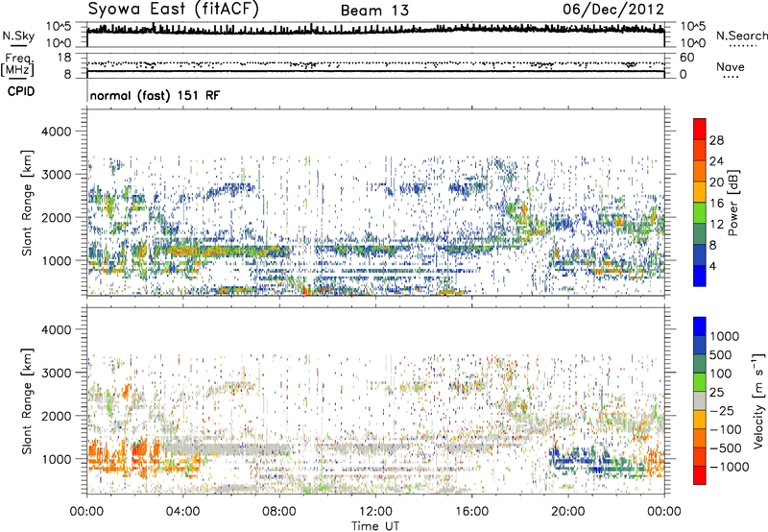Click the "4" label on power colorbar
This screenshot has height=532, width=768.
pos(712,266)
